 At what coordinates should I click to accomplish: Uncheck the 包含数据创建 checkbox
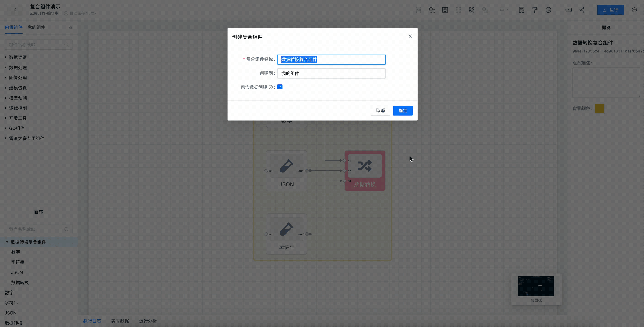(280, 87)
